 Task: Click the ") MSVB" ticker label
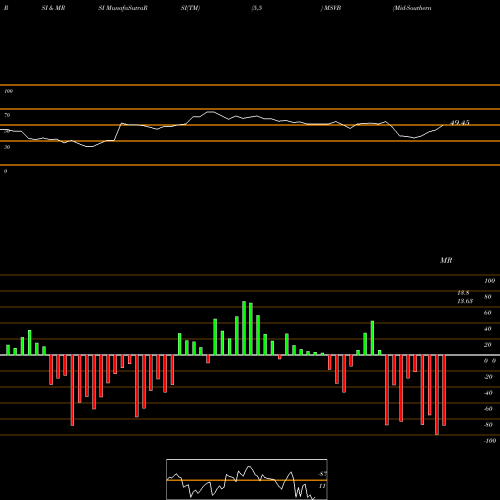[331, 8]
